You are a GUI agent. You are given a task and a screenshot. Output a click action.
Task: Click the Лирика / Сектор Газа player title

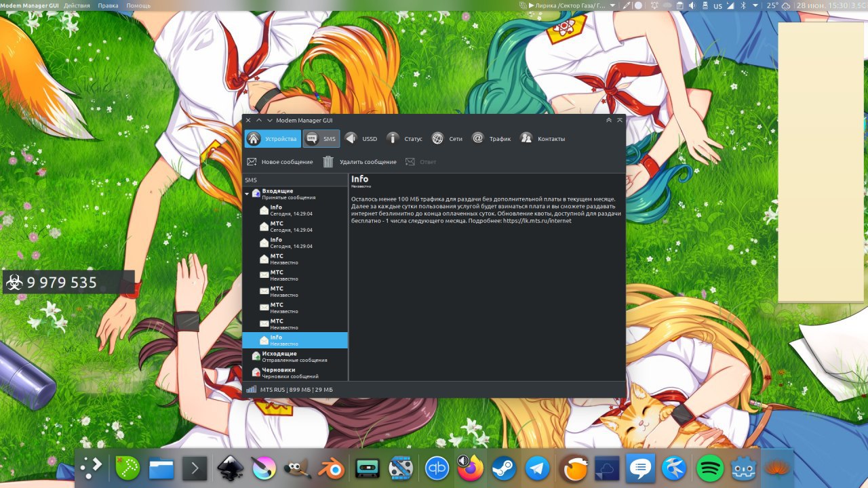pos(571,5)
